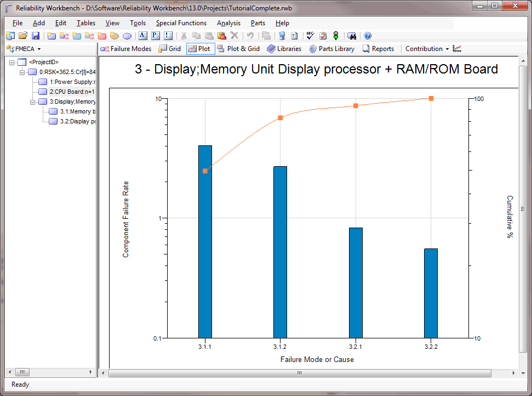Switch to the Grid view

pyautogui.click(x=169, y=49)
